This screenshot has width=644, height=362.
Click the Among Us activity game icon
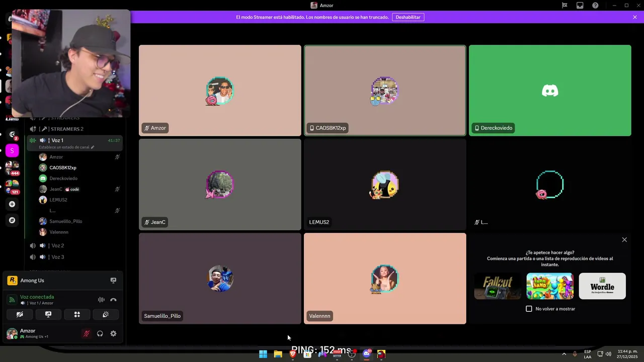pos(13,281)
